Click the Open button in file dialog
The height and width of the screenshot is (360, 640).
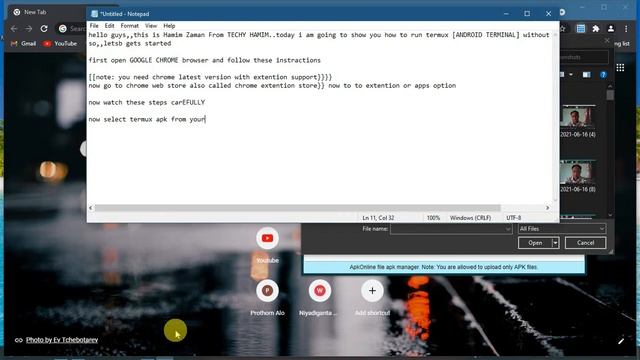(535, 243)
